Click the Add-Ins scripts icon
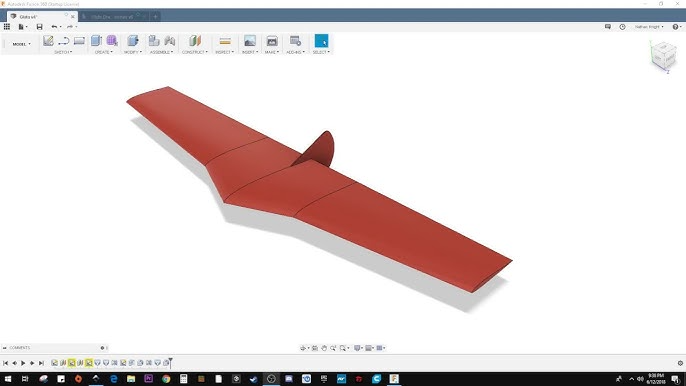 point(296,41)
